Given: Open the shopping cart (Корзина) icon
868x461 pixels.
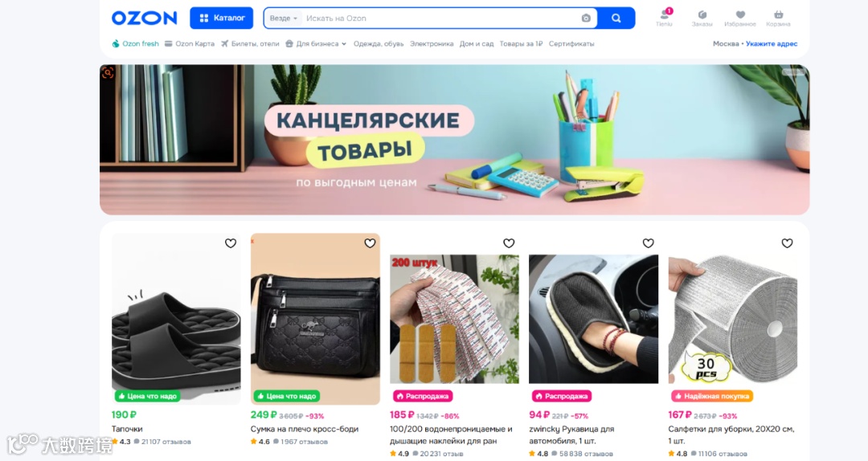Looking at the screenshot, I should click(x=778, y=18).
